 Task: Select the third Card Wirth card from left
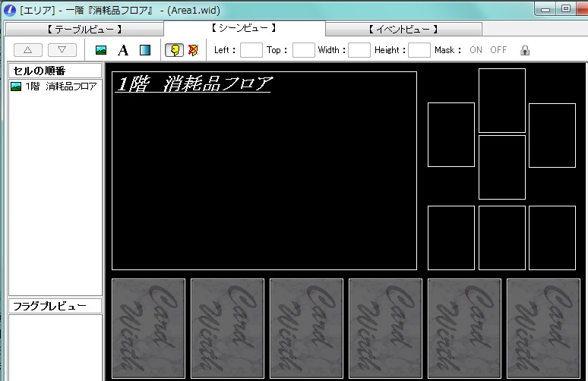[306, 329]
